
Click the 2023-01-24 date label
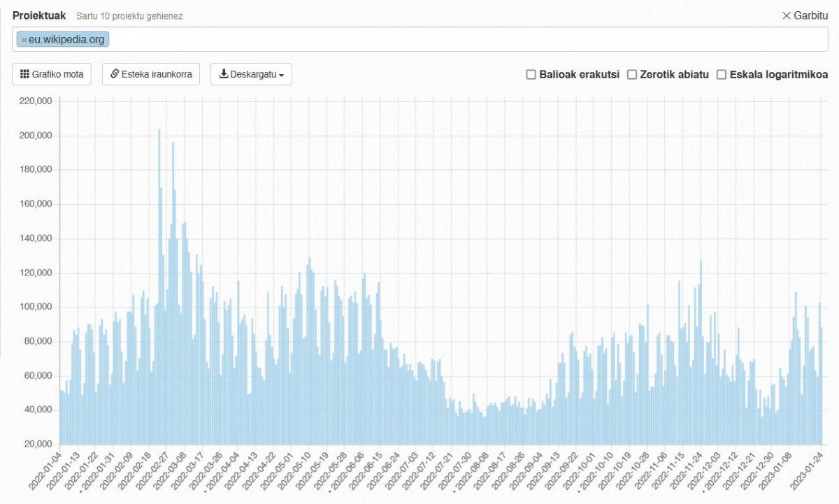pos(806,471)
